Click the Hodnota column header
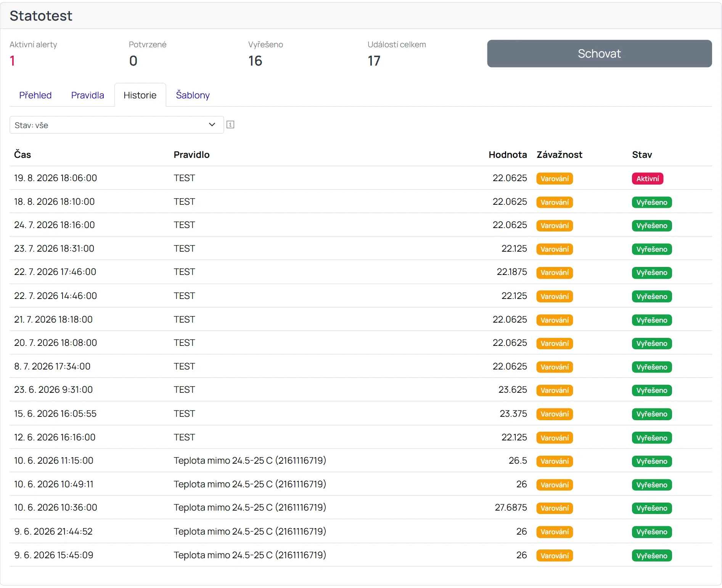The width and height of the screenshot is (722, 588). pos(508,155)
